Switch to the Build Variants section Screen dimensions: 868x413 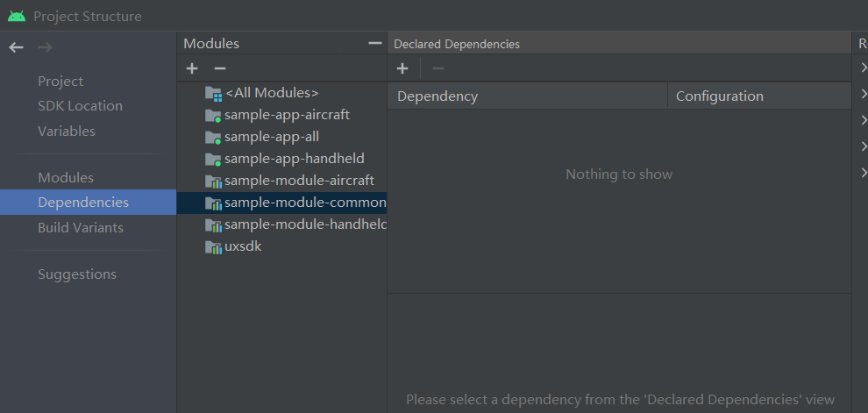81,227
